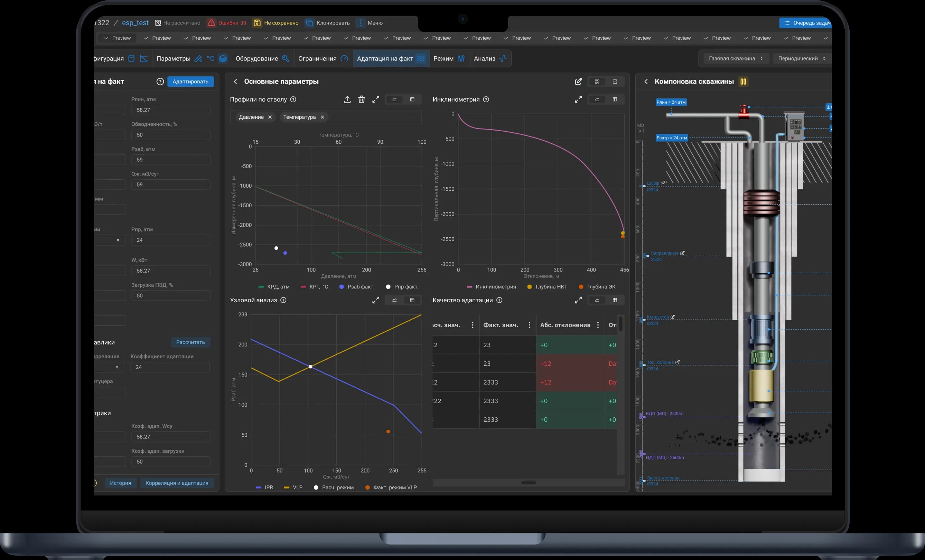This screenshot has width=925, height=560.
Task: Click Адаптировать button
Action: (191, 82)
